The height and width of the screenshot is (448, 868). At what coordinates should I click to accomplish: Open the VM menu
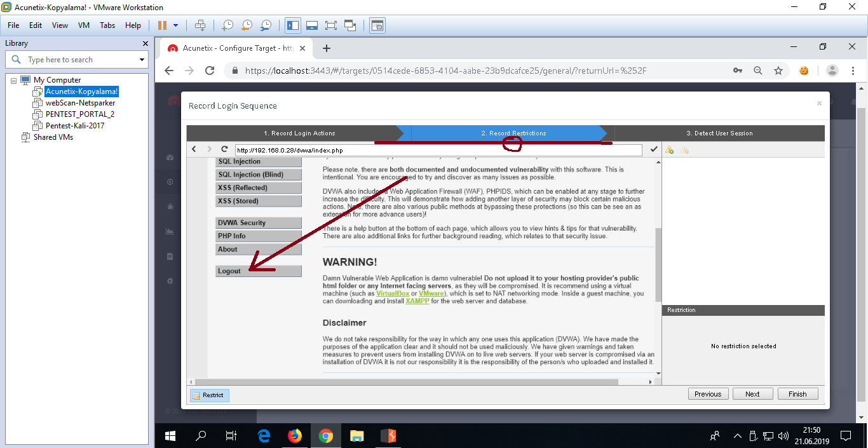[83, 25]
